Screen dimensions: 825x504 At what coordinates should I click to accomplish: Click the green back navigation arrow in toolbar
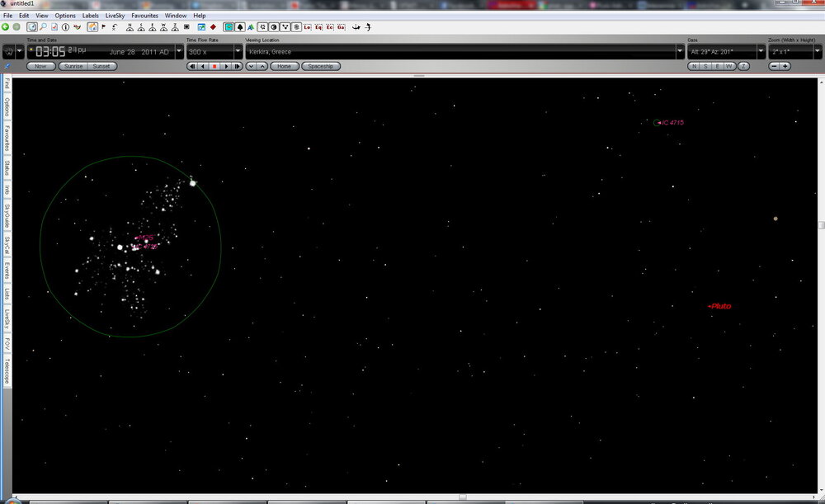point(7,26)
